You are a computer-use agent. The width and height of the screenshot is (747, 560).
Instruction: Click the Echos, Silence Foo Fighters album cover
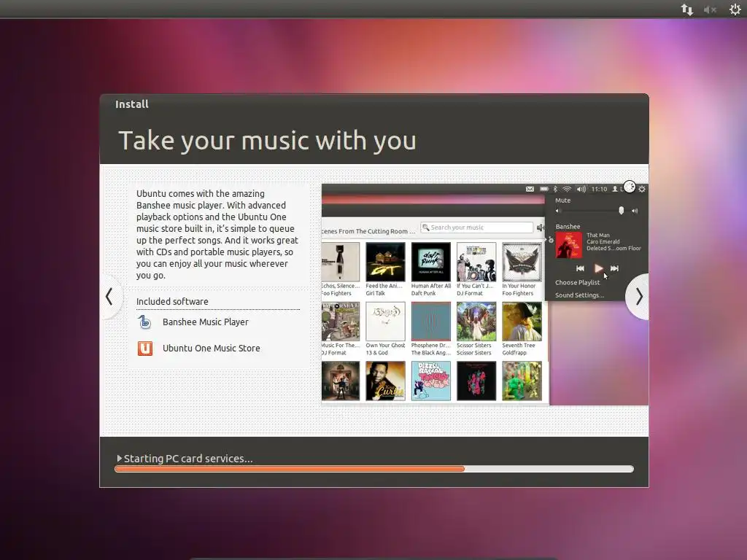tap(340, 262)
